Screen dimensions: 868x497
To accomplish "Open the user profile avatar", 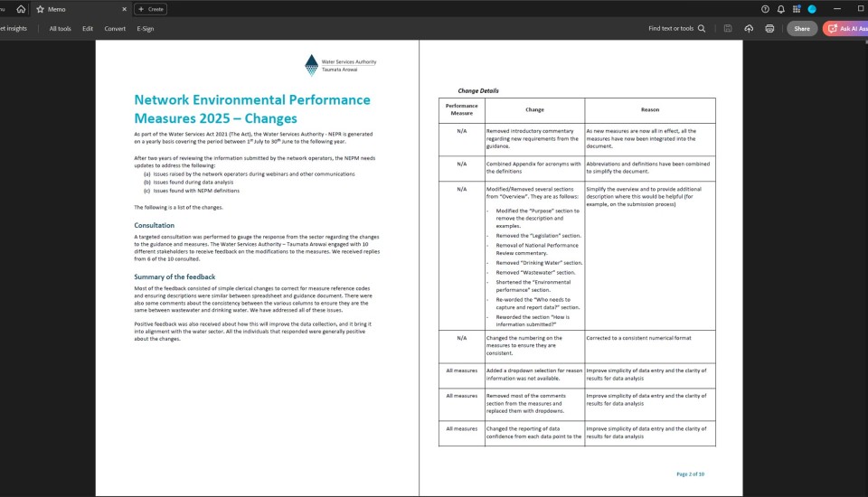I will tap(812, 9).
